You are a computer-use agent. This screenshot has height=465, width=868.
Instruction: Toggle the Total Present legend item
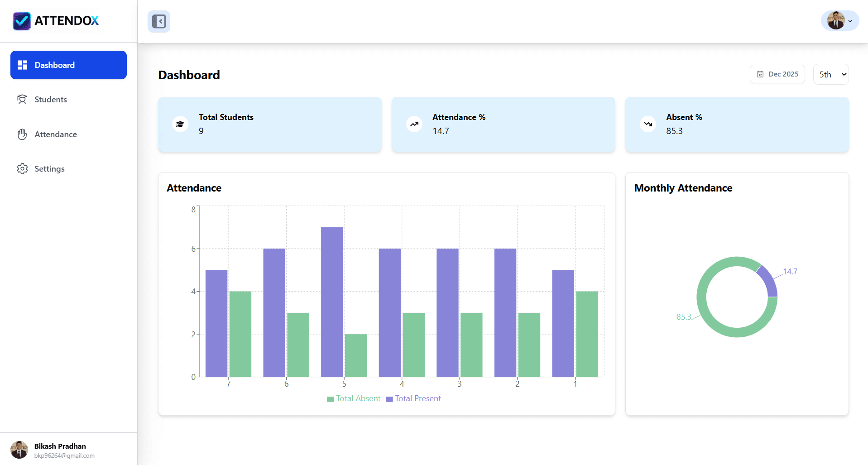(413, 398)
